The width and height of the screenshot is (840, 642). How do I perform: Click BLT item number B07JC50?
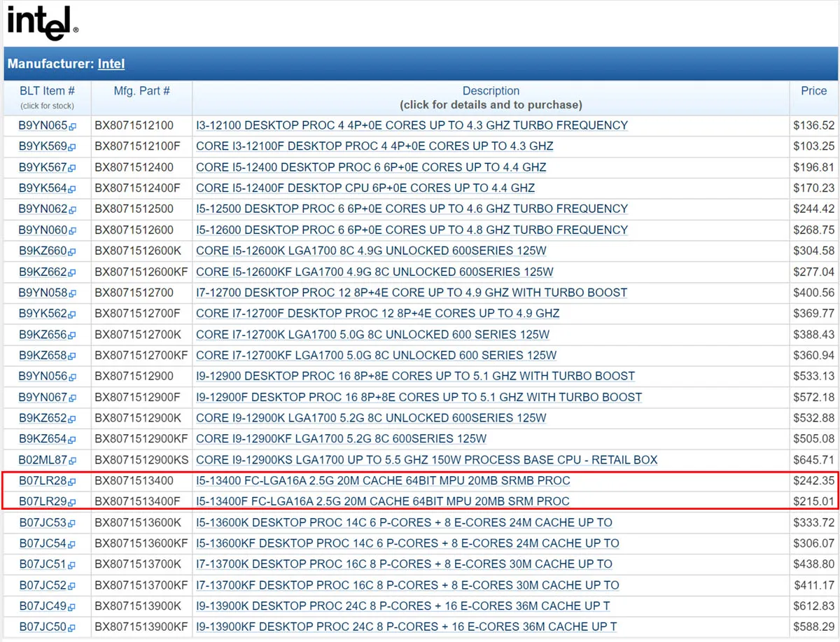click(43, 627)
